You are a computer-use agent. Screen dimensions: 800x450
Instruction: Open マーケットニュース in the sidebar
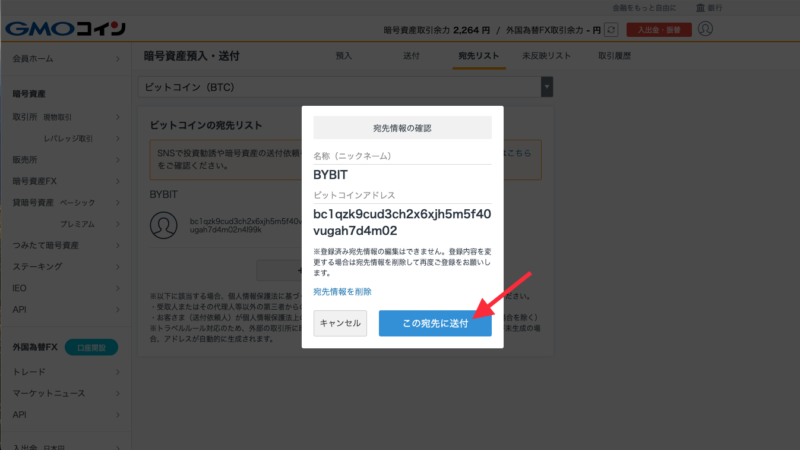[x=66, y=393]
